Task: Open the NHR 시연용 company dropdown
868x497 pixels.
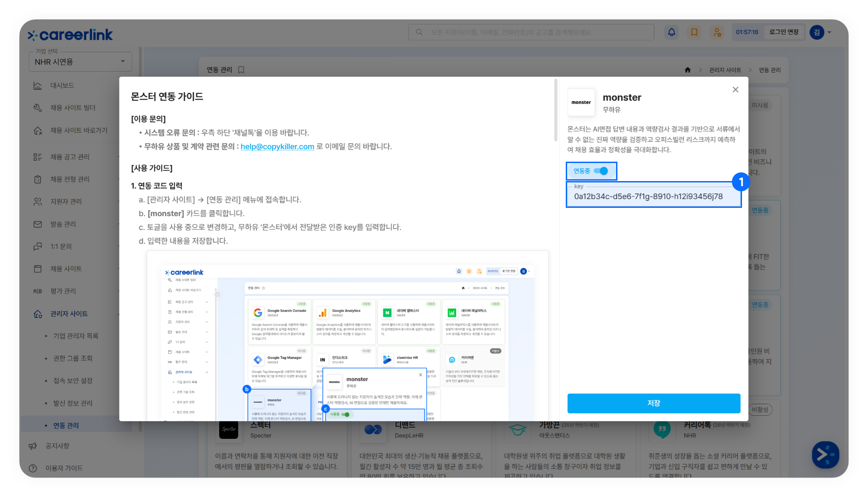Action: (x=80, y=61)
